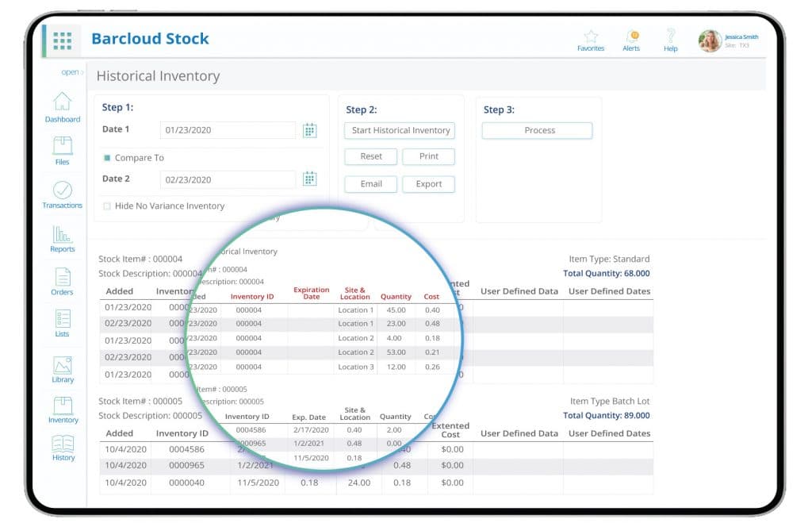The image size is (812, 523).
Task: Open History in sidebar
Action: [x=63, y=448]
